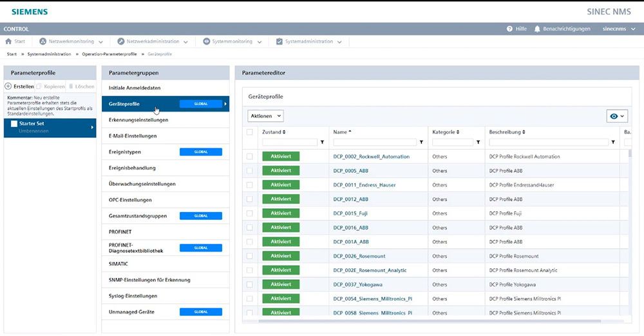Click filter icon for Kategorie column
This screenshot has height=336, width=644.
point(478,143)
